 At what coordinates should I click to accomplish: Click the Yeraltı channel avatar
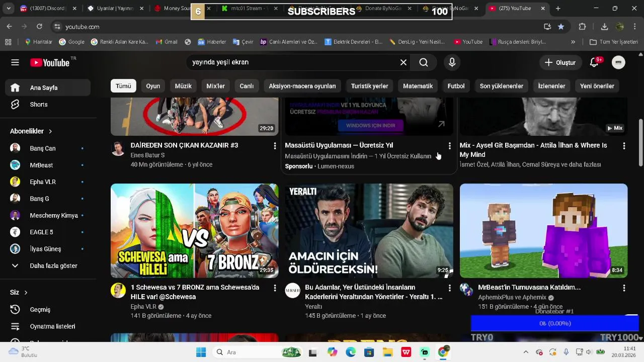pyautogui.click(x=292, y=291)
